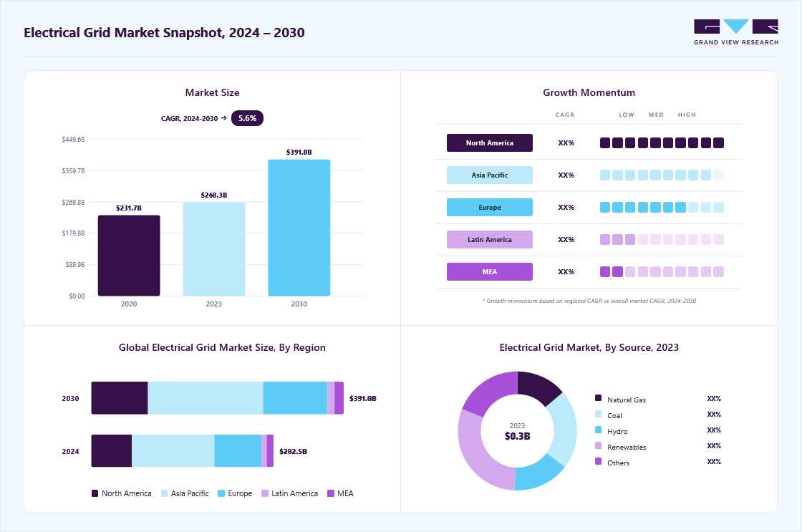The width and height of the screenshot is (802, 532).
Task: Click the North America legend swatch under region chart
Action: tap(95, 493)
